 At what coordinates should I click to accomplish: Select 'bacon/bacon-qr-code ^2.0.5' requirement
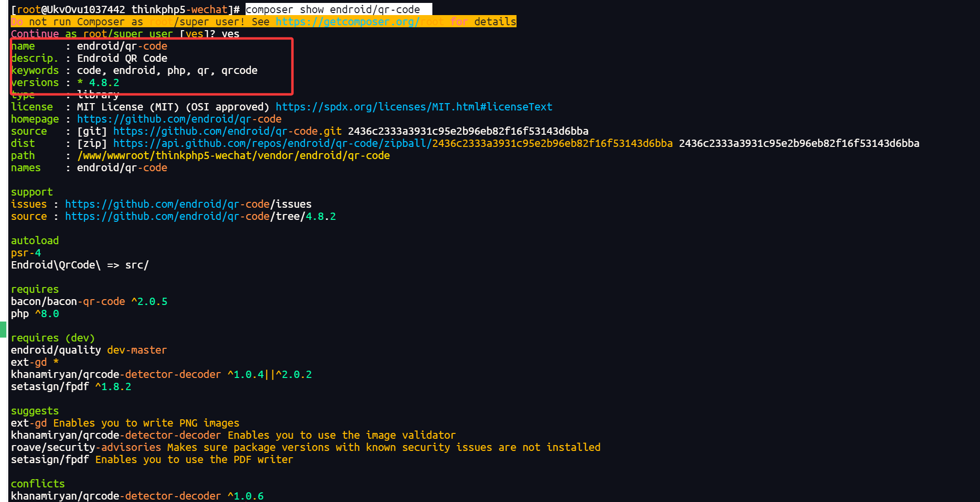point(89,302)
